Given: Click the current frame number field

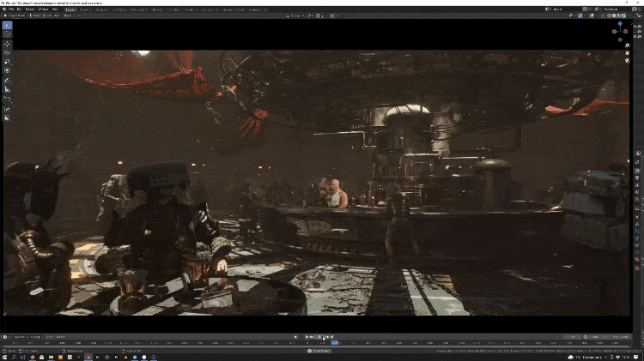Looking at the screenshot, I should point(572,337).
